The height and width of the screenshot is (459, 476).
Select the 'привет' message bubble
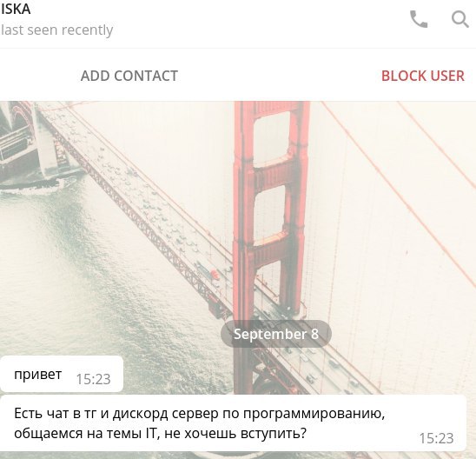coord(62,374)
